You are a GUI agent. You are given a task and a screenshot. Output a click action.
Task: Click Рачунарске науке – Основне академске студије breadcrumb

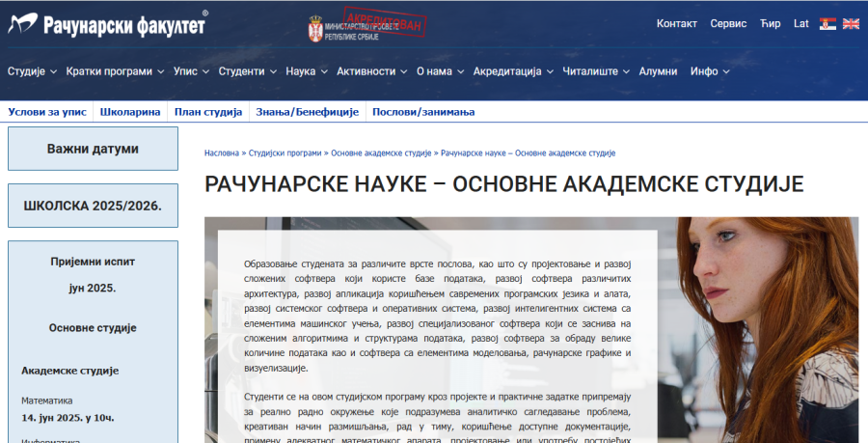529,152
